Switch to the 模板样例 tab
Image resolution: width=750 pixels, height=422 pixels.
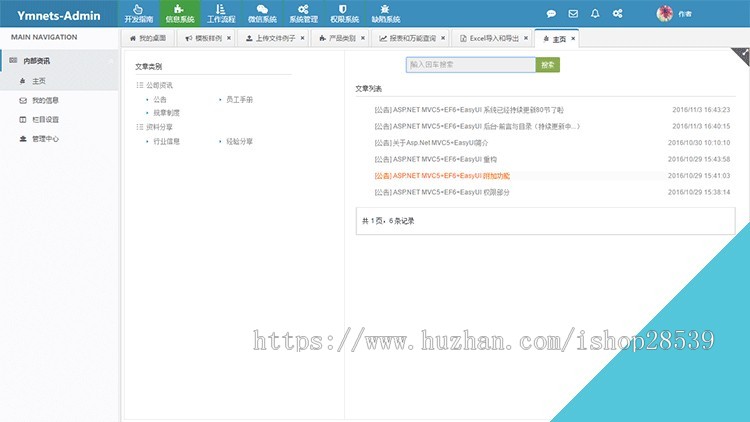[204, 38]
